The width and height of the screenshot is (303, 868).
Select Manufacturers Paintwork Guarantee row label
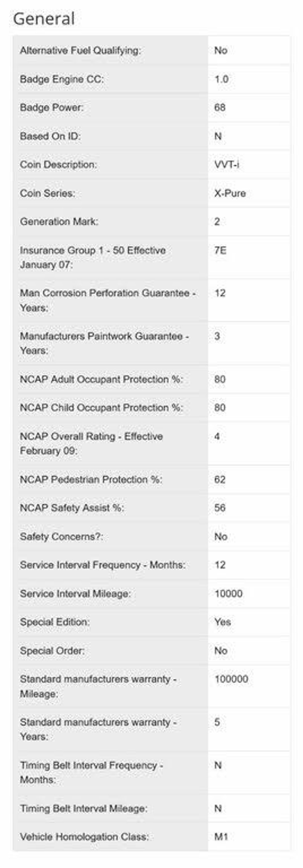pyautogui.click(x=105, y=343)
